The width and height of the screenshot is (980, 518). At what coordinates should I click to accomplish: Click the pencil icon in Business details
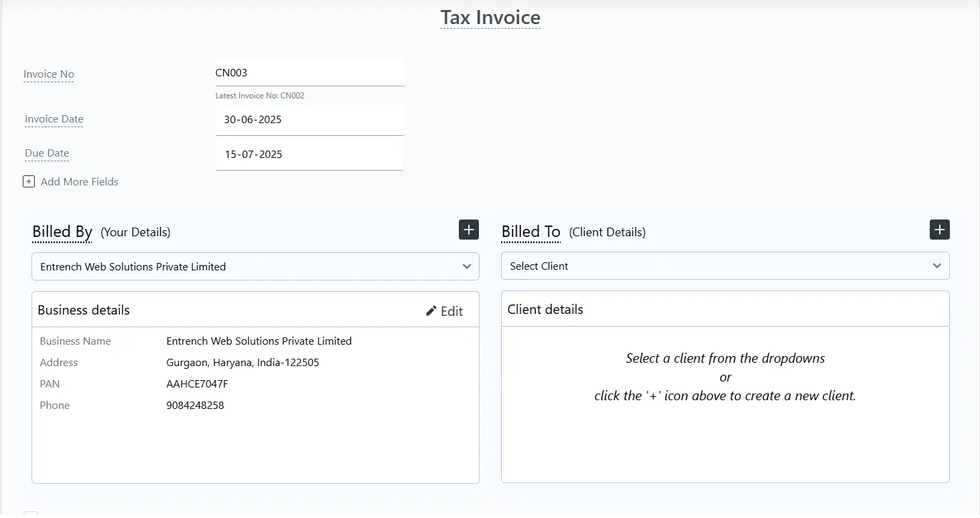point(431,311)
